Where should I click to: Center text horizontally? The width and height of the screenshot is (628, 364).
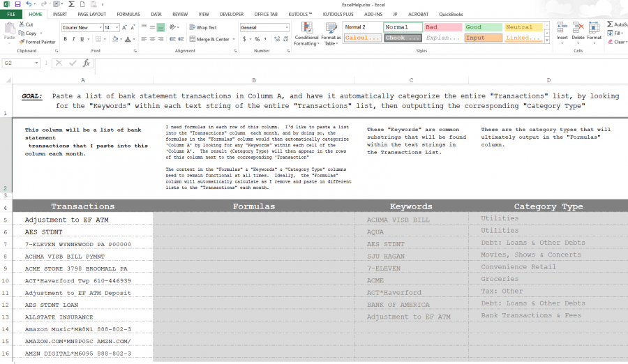click(152, 39)
